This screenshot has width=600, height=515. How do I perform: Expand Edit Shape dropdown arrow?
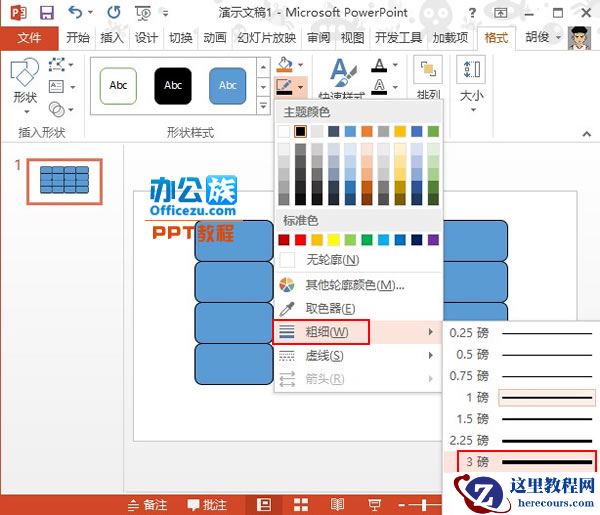tap(71, 65)
